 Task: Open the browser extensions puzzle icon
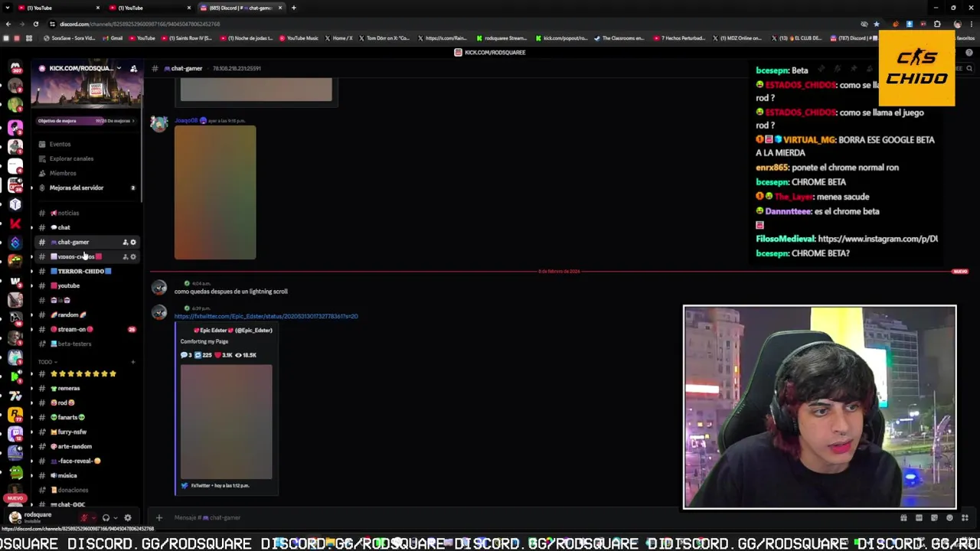pos(937,24)
